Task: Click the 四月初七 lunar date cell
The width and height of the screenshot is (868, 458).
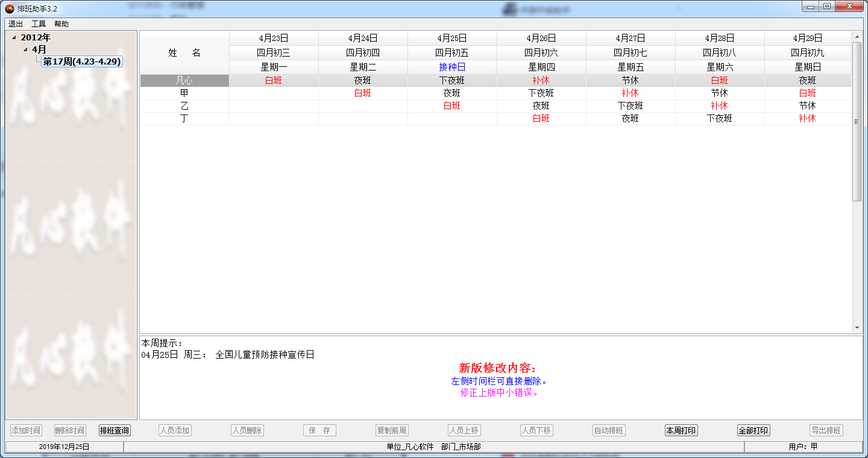Action: point(631,52)
